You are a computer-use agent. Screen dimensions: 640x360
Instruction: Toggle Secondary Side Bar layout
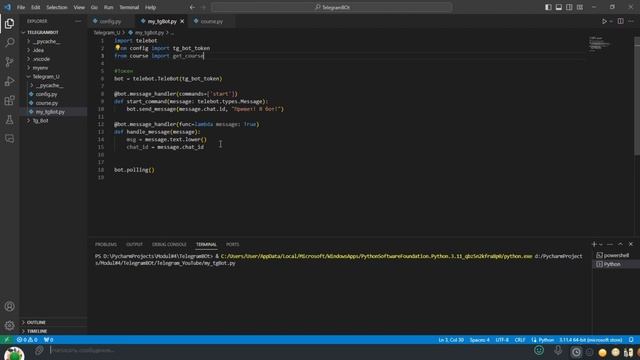click(x=569, y=7)
